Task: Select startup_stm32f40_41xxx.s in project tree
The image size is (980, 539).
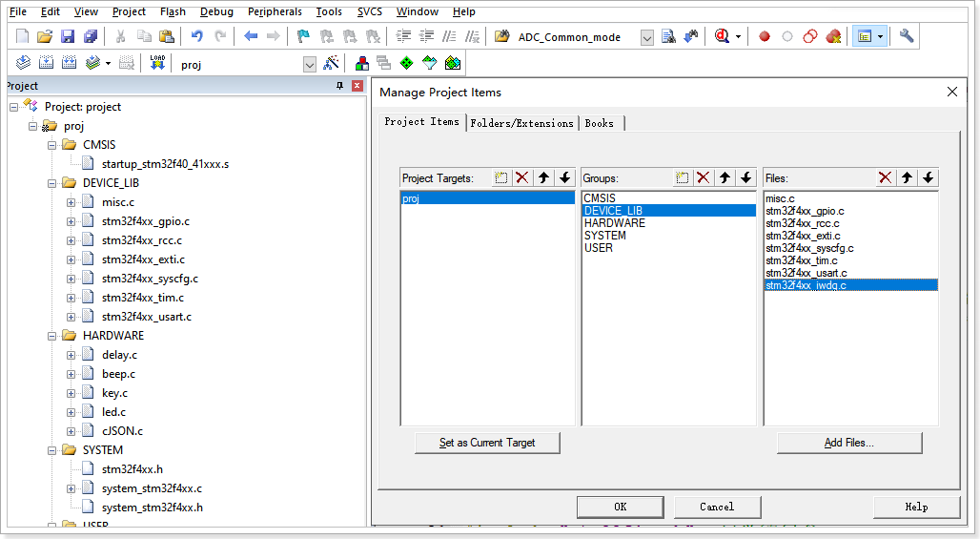Action: (165, 164)
